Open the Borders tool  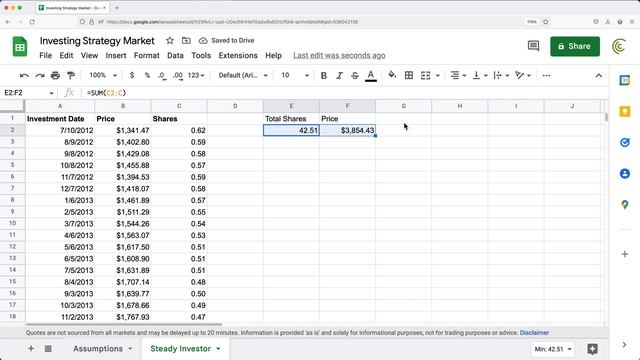[409, 76]
